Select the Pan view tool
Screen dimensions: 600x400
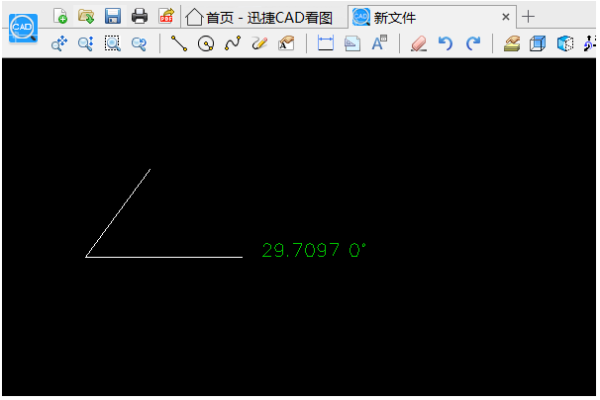click(59, 44)
